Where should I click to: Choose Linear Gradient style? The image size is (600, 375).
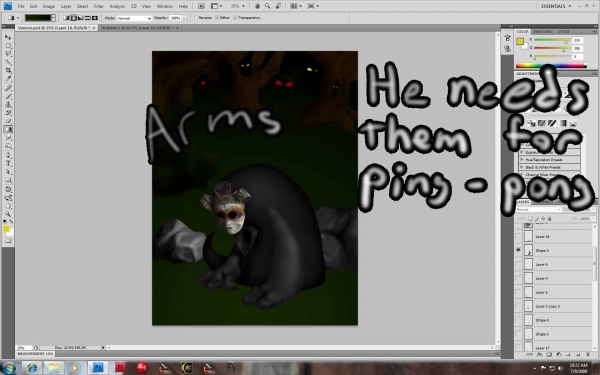(66, 18)
